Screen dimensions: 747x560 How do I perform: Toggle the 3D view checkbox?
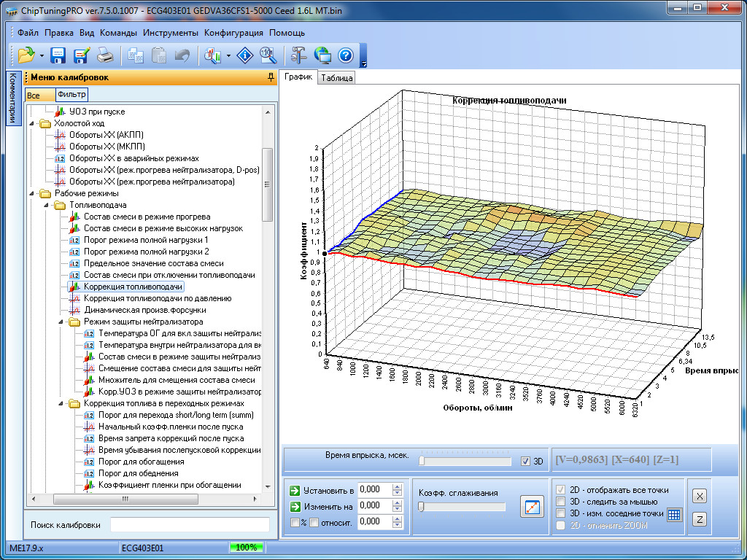526,461
